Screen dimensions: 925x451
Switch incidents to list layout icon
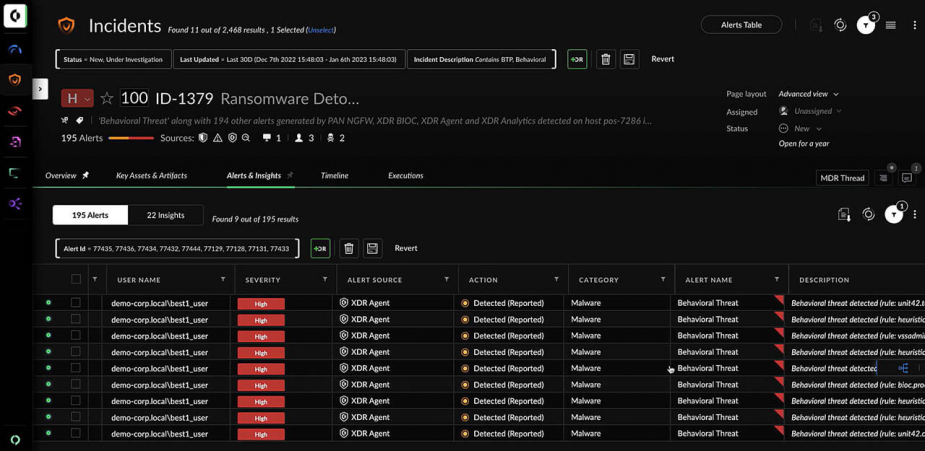pyautogui.click(x=891, y=25)
